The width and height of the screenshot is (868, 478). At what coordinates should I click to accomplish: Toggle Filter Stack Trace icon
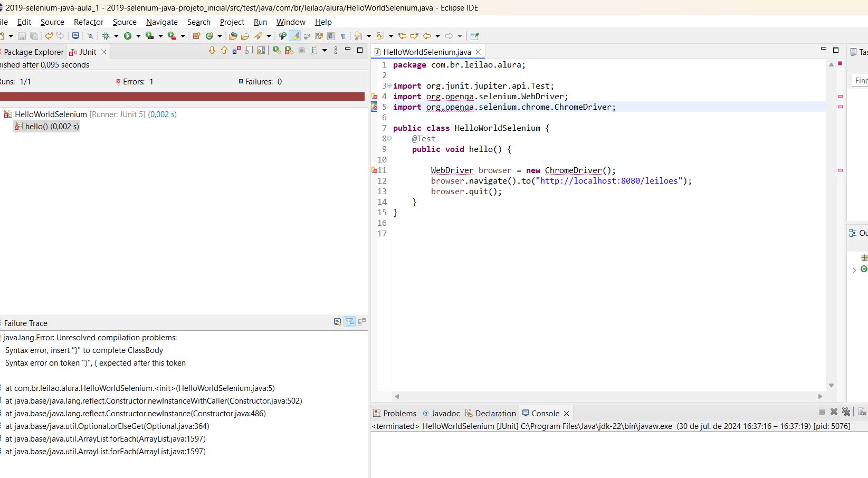click(349, 322)
